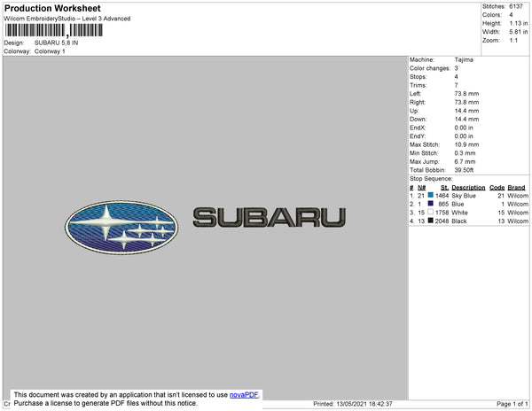Click the 'Trims:' label
The height and width of the screenshot is (411, 532).
pyautogui.click(x=418, y=85)
